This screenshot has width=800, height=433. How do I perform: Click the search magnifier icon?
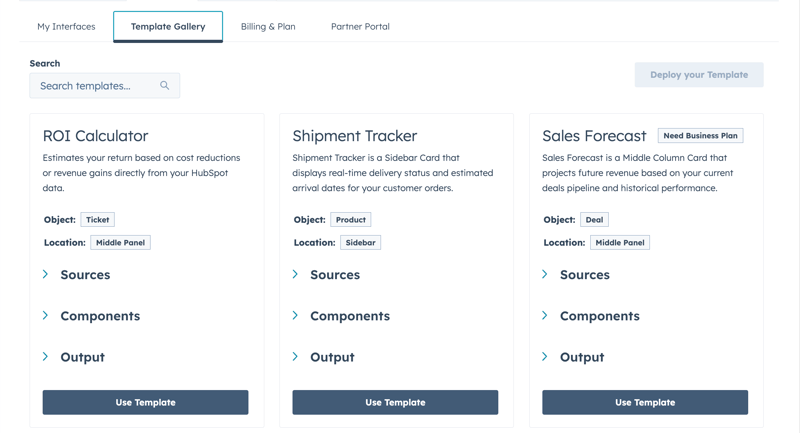pyautogui.click(x=165, y=86)
